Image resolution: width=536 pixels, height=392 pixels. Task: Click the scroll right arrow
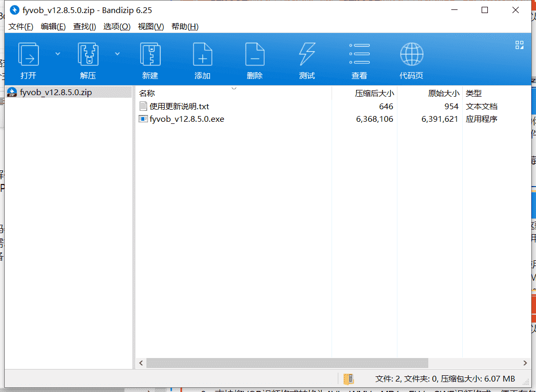[525, 363]
